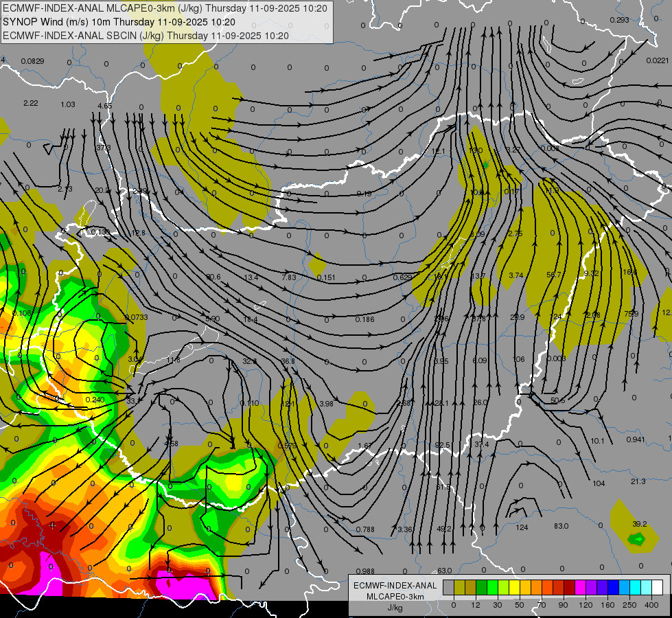Image resolution: width=672 pixels, height=618 pixels.
Task: Pick the bright green legend swatch
Action: pyautogui.click(x=492, y=587)
